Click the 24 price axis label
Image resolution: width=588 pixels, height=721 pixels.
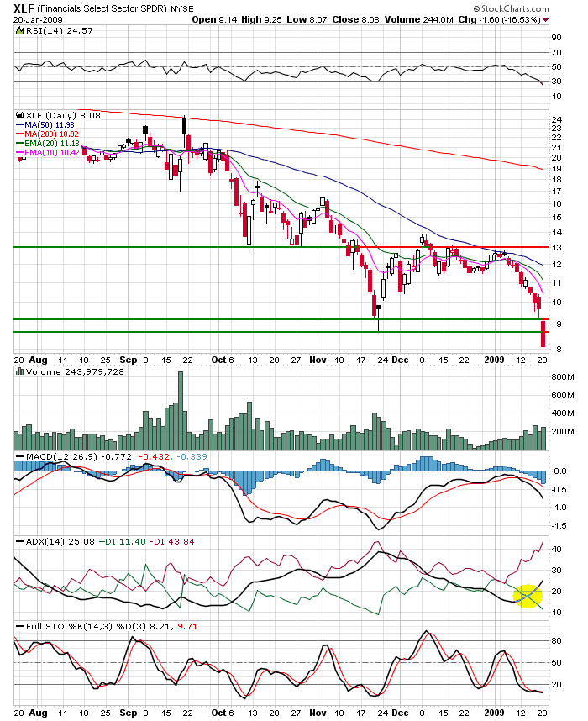point(556,120)
